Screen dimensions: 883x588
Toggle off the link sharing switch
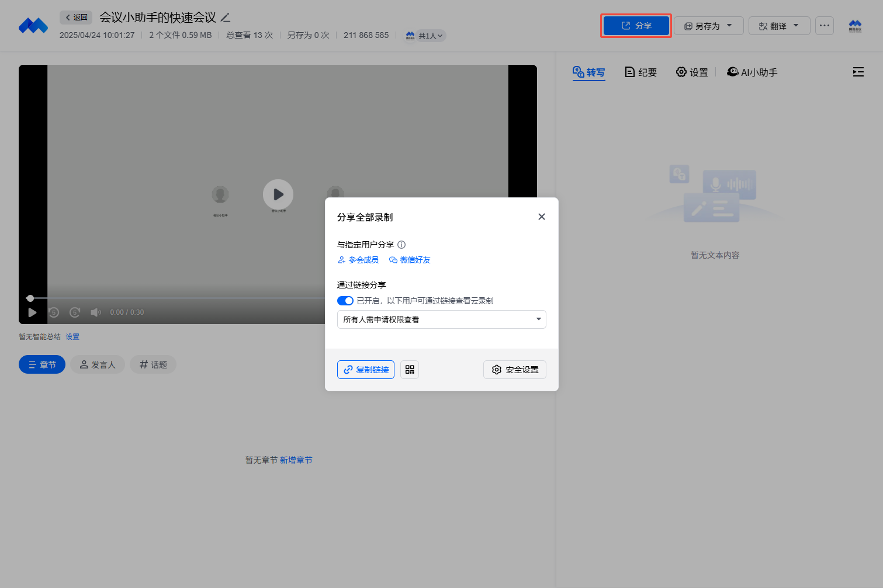[345, 301]
